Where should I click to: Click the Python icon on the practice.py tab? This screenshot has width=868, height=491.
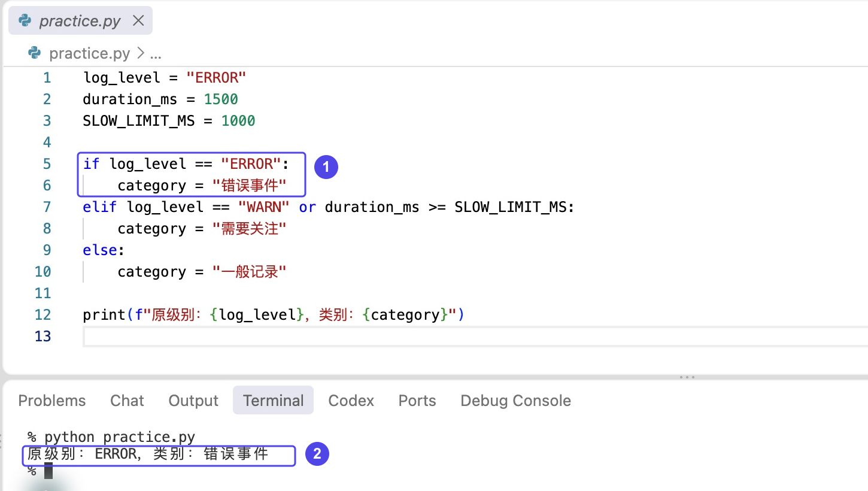(25, 21)
